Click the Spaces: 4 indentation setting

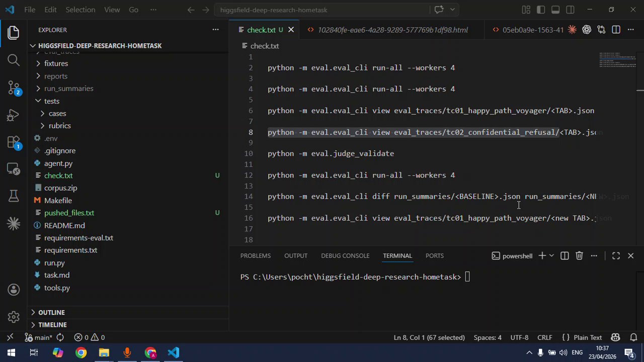[488, 337]
